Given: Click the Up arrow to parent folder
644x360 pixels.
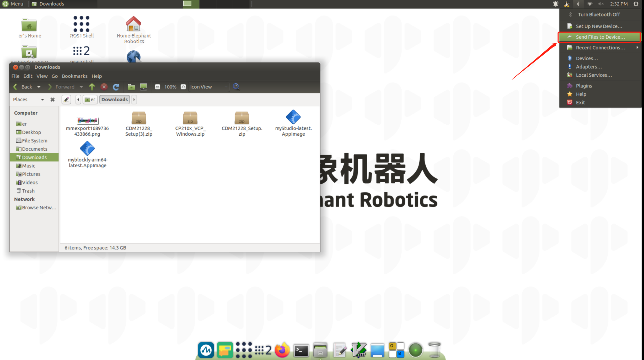Looking at the screenshot, I should (92, 87).
